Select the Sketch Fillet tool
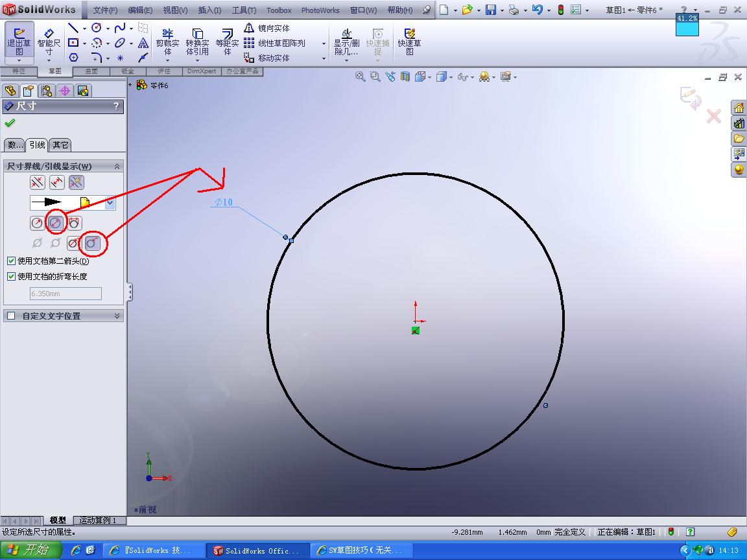Image resolution: width=747 pixels, height=560 pixels. [x=96, y=58]
